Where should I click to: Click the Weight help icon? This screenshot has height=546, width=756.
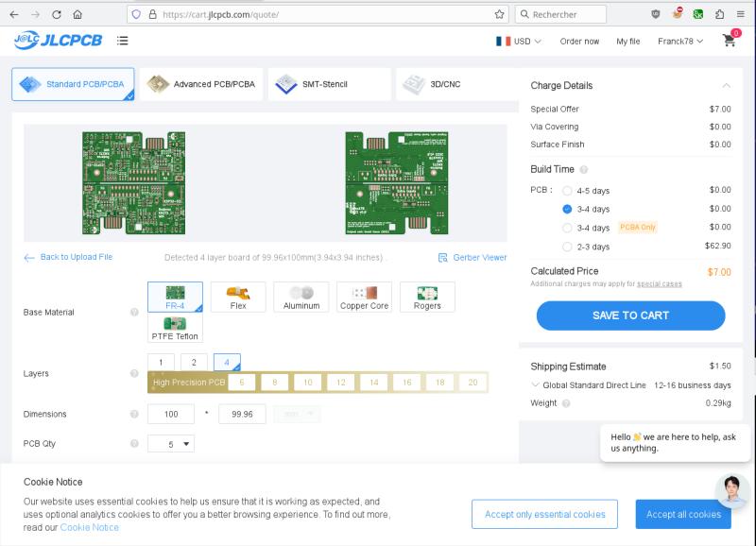566,403
